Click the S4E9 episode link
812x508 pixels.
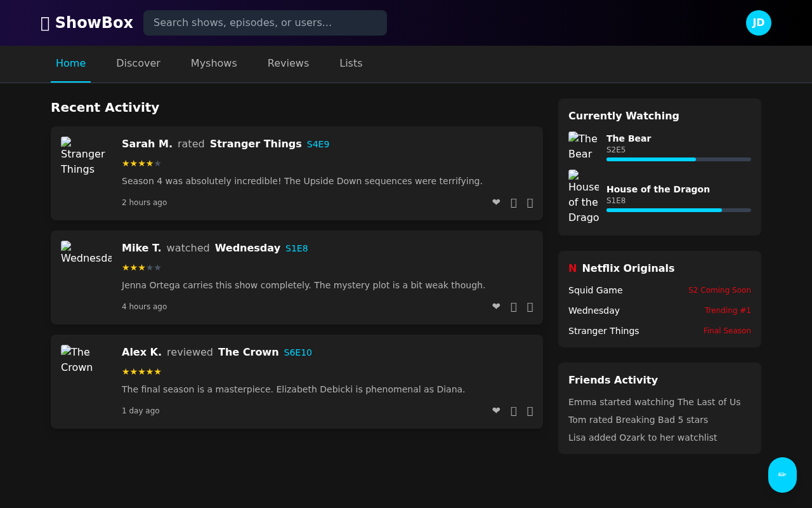coord(317,144)
